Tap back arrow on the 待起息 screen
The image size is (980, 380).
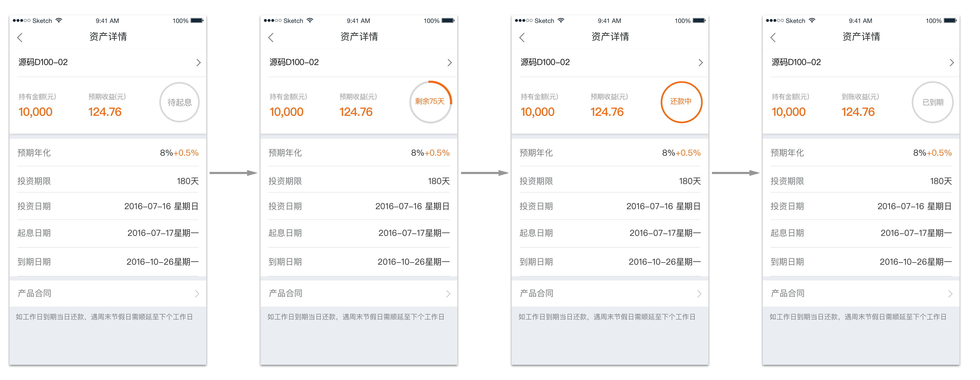[x=20, y=37]
